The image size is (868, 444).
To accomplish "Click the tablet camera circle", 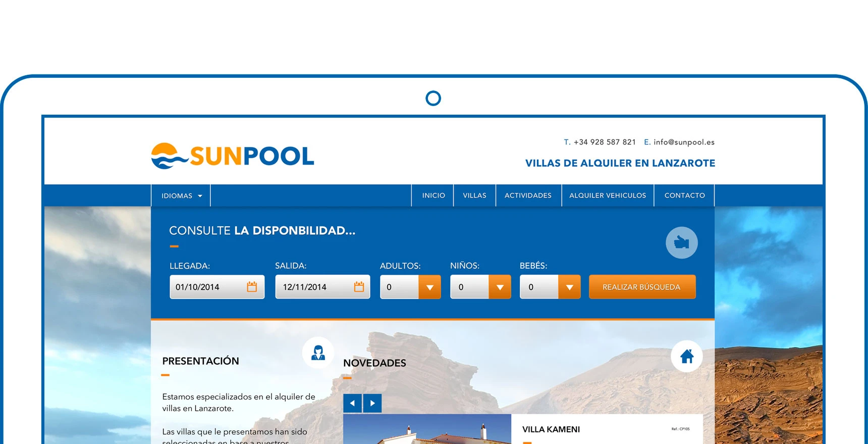I will click(433, 98).
